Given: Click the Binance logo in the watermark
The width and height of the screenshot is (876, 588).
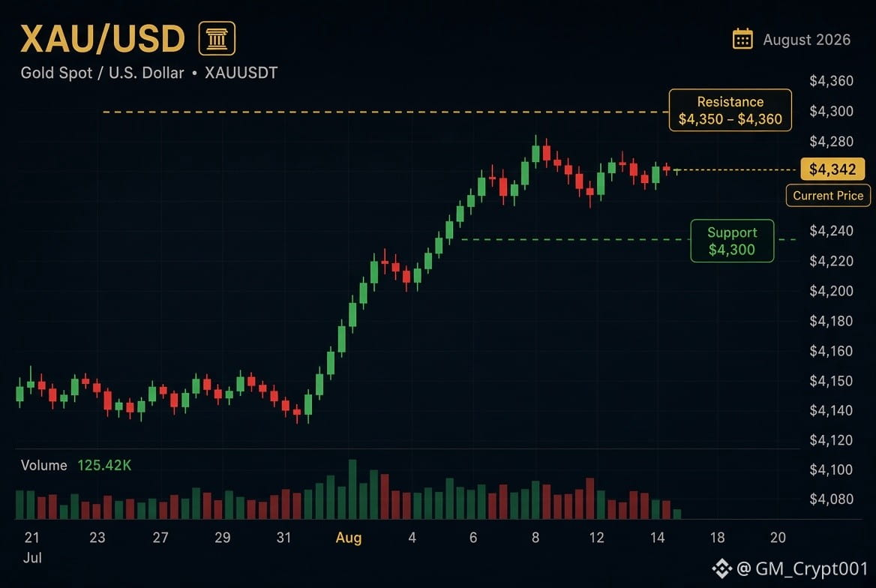Looking at the screenshot, I should pos(721,569).
